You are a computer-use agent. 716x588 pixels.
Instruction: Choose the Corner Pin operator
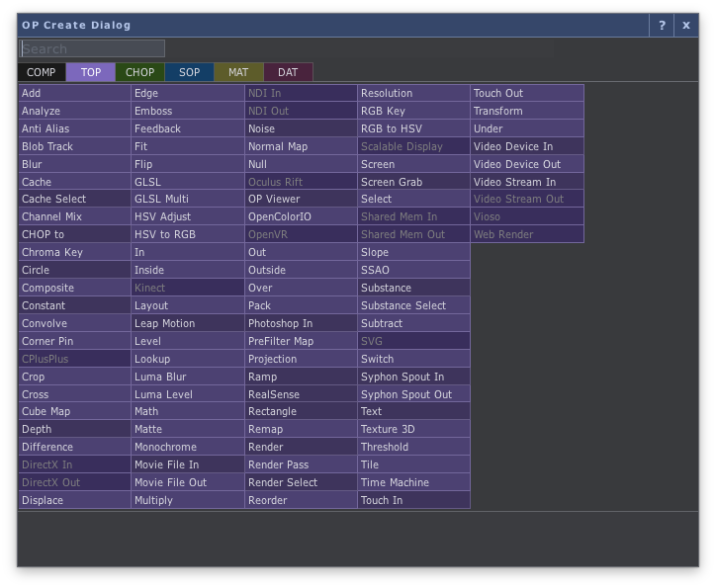click(x=75, y=341)
